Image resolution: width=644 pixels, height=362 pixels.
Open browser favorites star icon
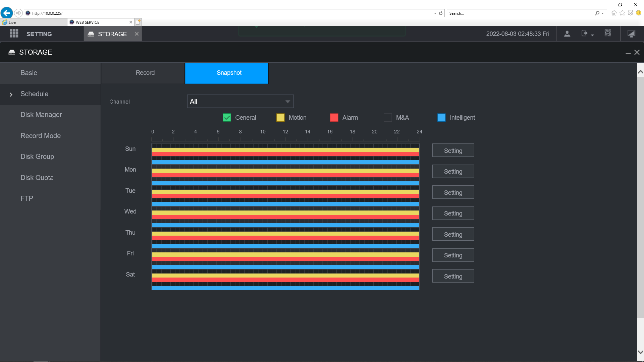(x=622, y=13)
